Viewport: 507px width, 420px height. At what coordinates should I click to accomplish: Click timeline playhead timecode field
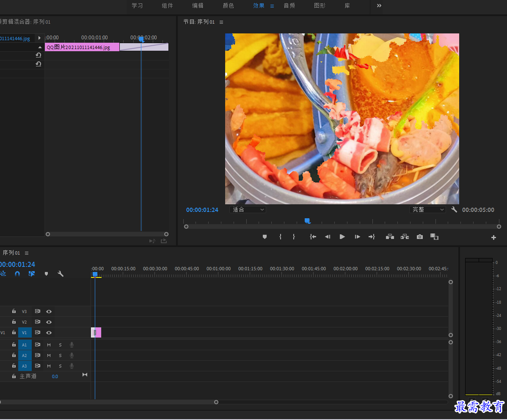(17, 264)
